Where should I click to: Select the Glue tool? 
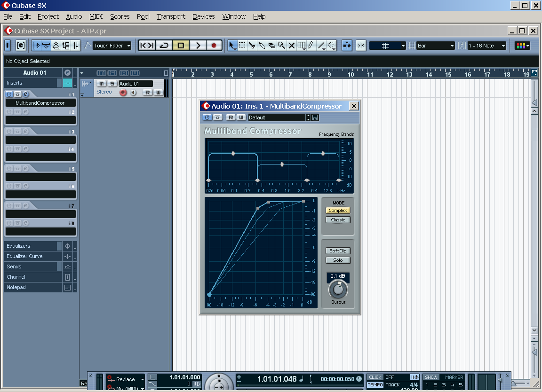(262, 46)
